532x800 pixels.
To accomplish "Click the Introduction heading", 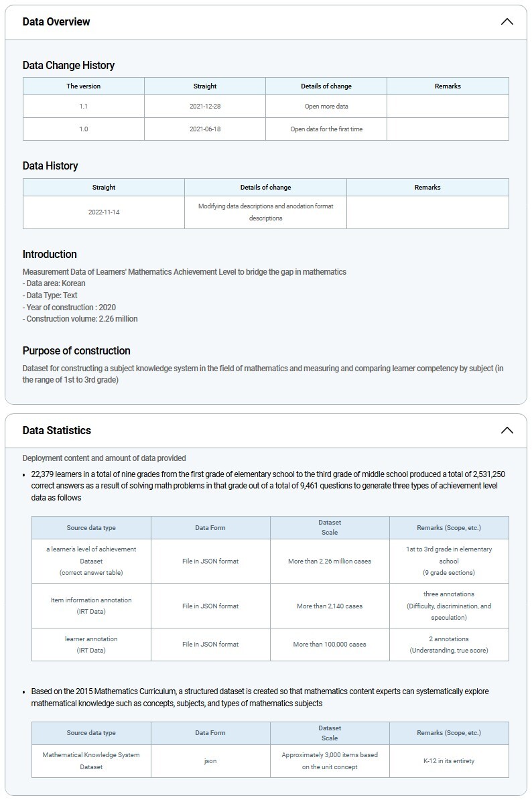I will tap(50, 254).
